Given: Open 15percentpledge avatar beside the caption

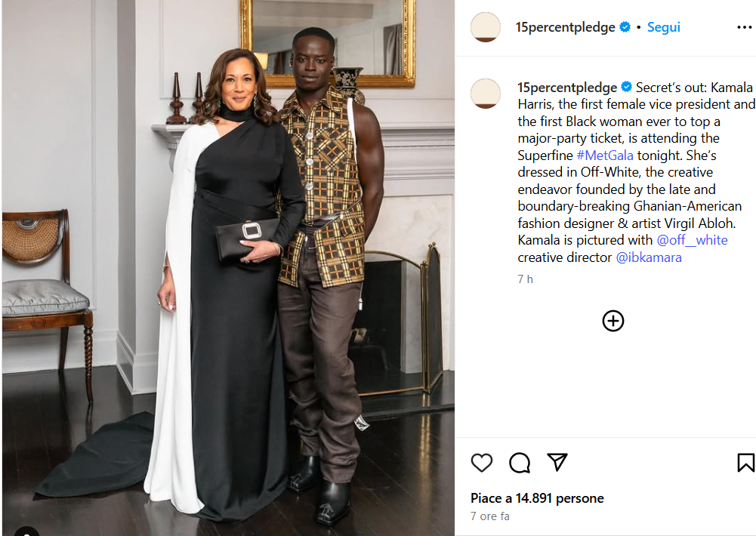Looking at the screenshot, I should pos(486,94).
